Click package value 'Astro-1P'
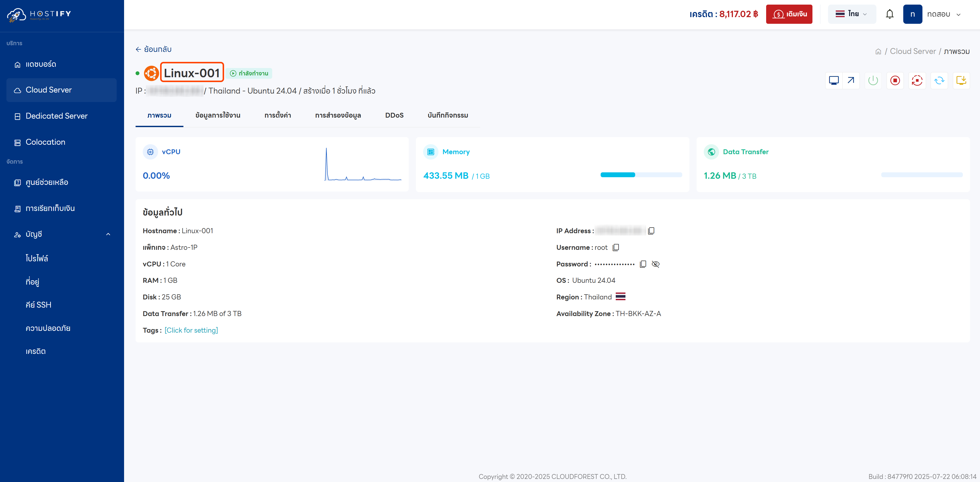The height and width of the screenshot is (482, 980). [184, 248]
